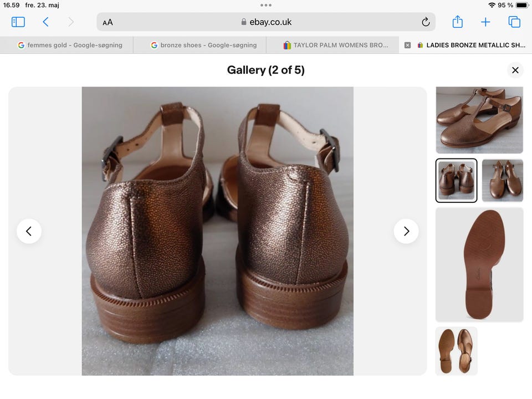Advance to the next gallery photo
The height and width of the screenshot is (399, 532).
406,231
